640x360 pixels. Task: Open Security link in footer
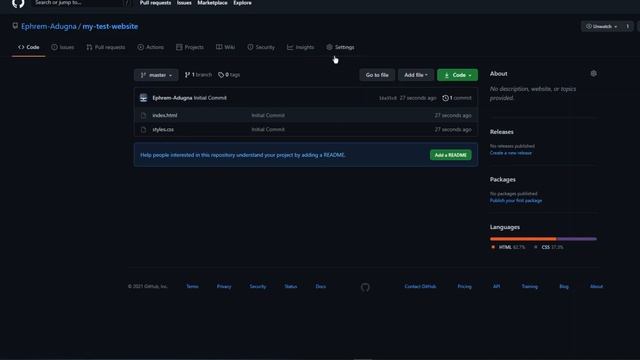258,287
